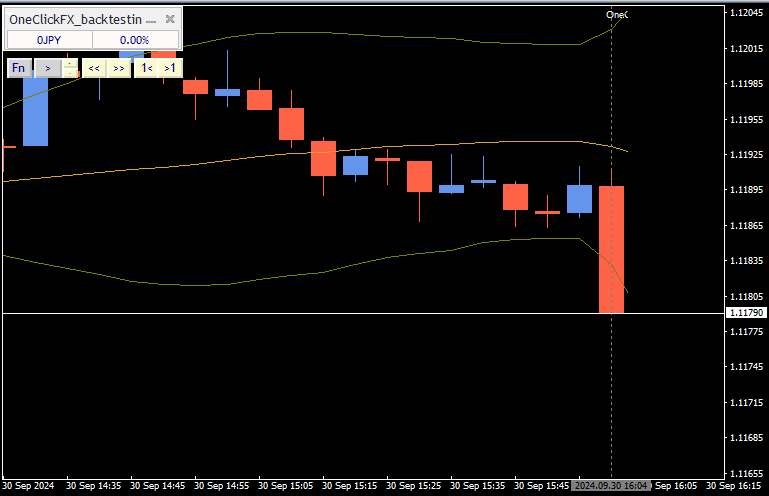Close the OneClickFX_backtesting panel

[171, 19]
